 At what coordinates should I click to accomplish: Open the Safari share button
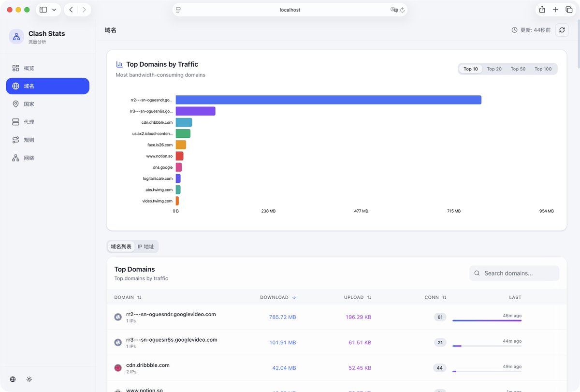click(542, 10)
